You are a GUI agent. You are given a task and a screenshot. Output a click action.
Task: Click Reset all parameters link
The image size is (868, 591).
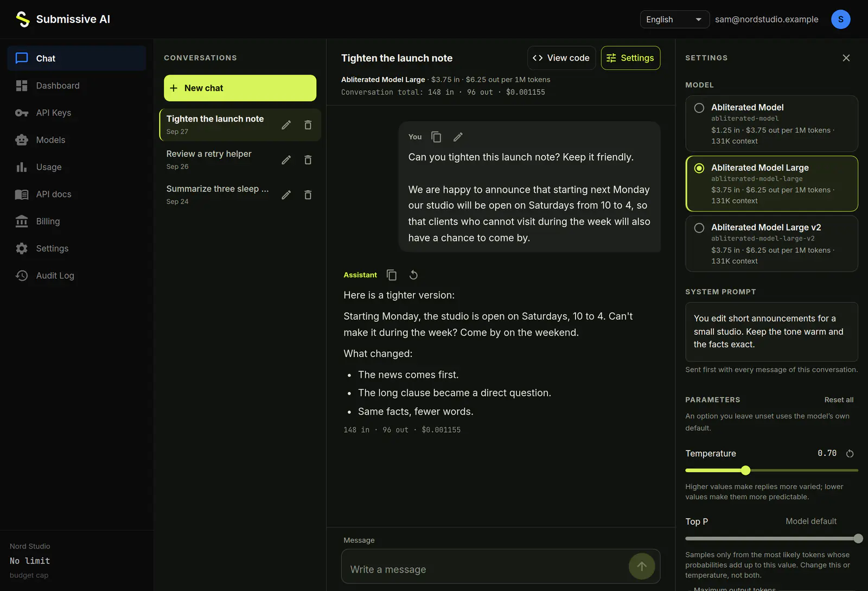[x=839, y=400]
